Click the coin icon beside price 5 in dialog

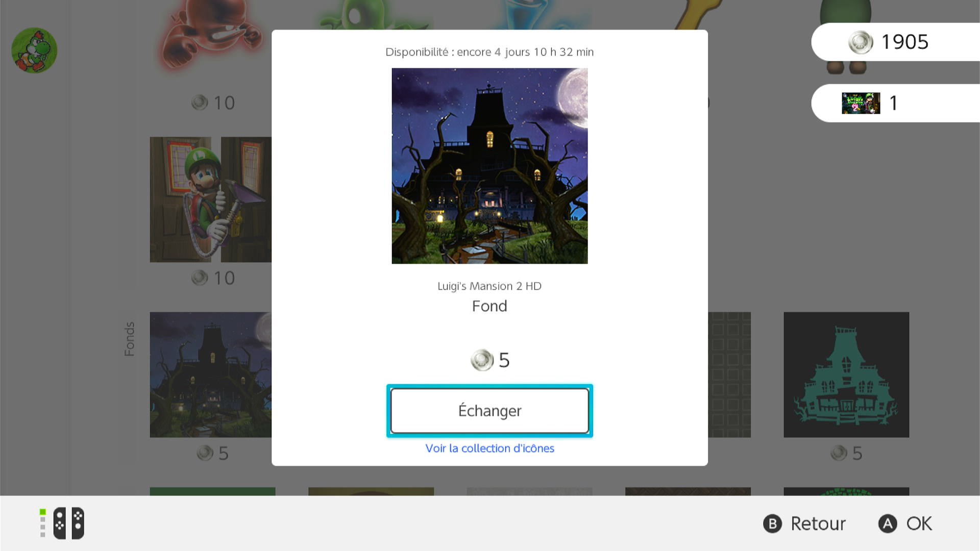click(x=482, y=360)
